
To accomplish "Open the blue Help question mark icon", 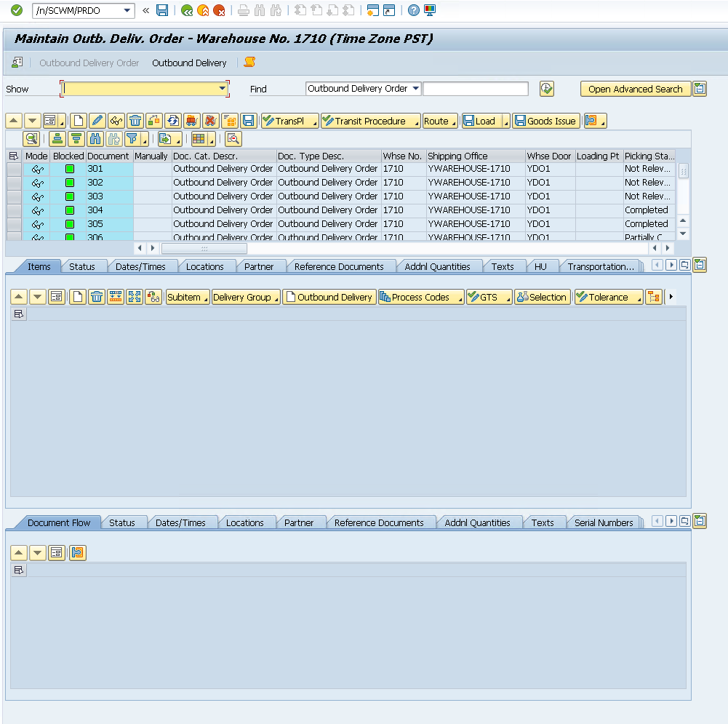I will tap(413, 10).
